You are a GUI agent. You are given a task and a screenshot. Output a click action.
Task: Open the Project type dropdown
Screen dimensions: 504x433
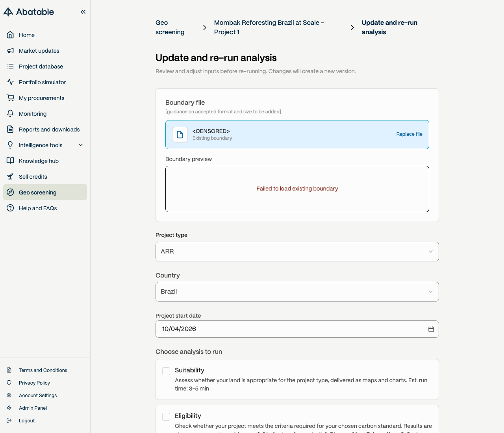click(x=297, y=252)
